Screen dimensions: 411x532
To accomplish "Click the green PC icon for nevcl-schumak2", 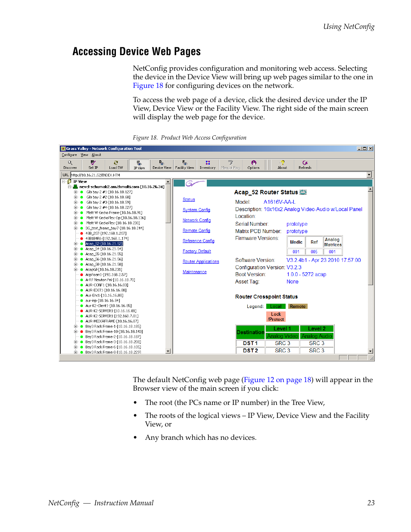I will click(75, 187).
